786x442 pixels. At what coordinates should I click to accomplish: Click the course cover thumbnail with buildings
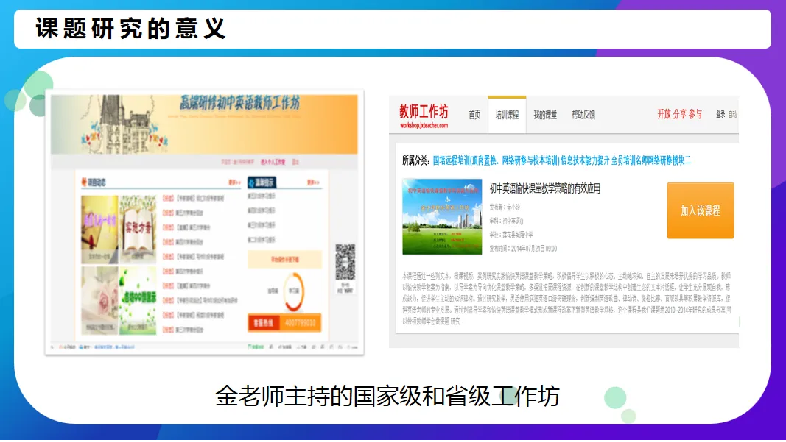(443, 217)
